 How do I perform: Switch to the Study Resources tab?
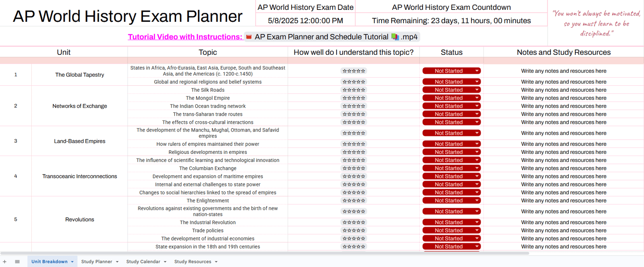tap(193, 261)
